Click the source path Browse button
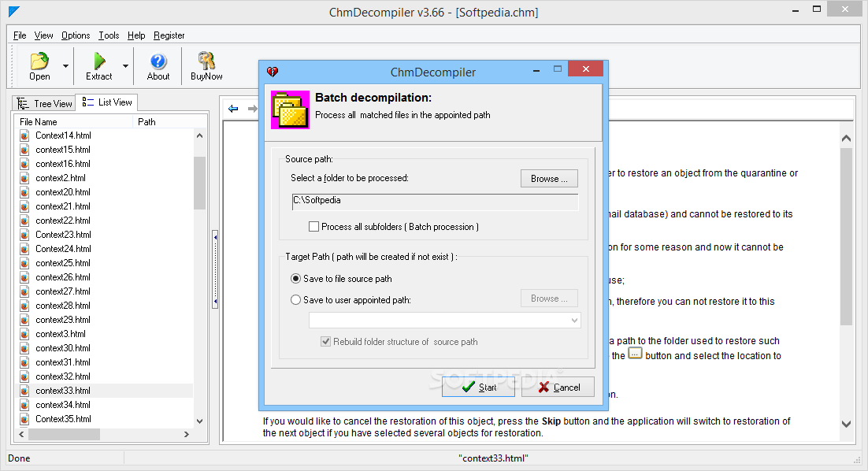Screen dimensions: 868x471 point(549,179)
